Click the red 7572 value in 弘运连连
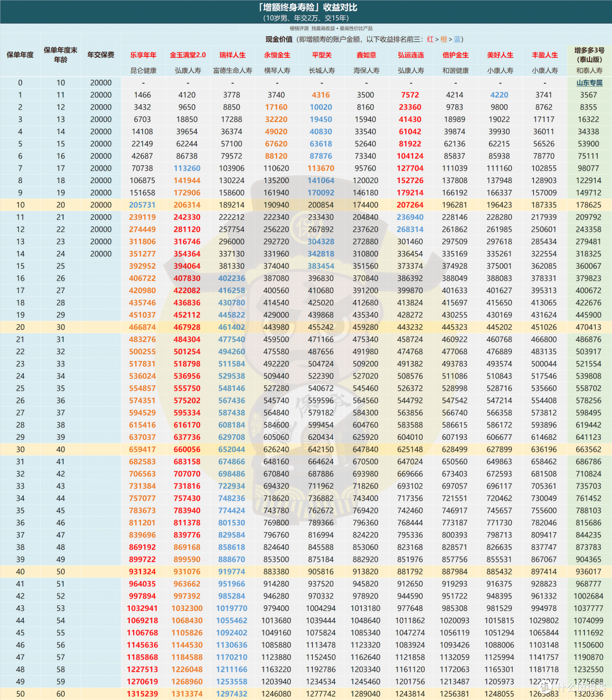The width and height of the screenshot is (612, 700). click(410, 95)
